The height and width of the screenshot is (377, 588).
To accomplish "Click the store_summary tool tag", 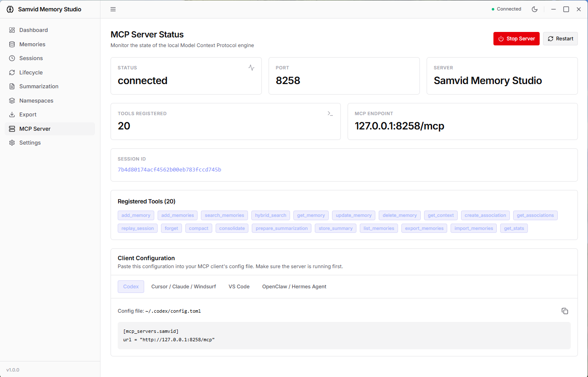I will (335, 229).
